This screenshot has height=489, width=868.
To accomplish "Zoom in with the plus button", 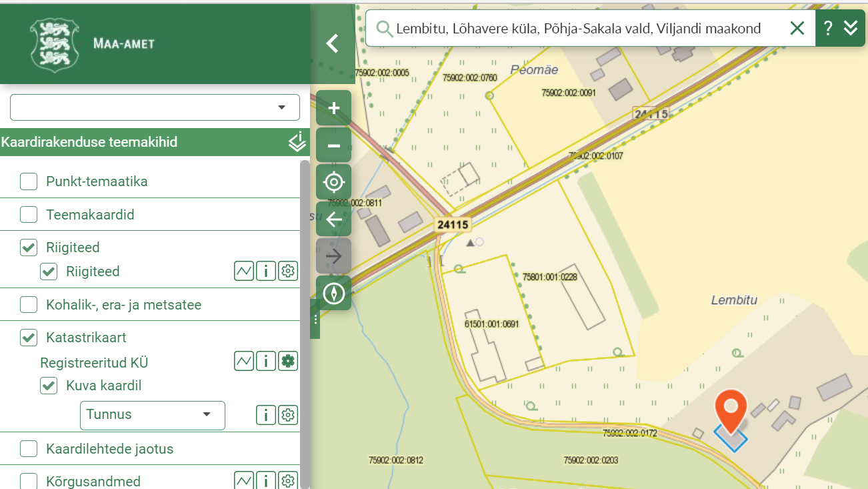I will tap(334, 108).
